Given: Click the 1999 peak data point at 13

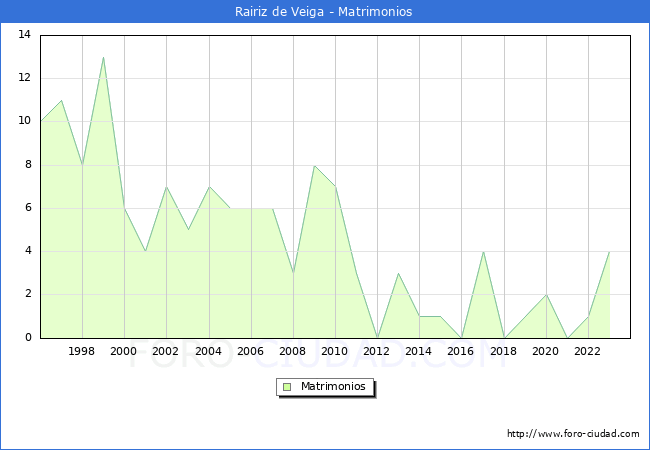Looking at the screenshot, I should [103, 57].
